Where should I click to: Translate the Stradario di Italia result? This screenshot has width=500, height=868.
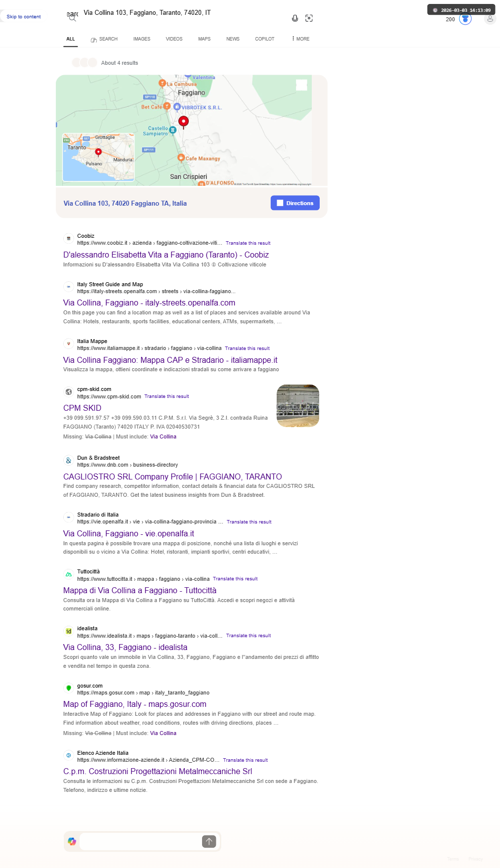click(249, 522)
